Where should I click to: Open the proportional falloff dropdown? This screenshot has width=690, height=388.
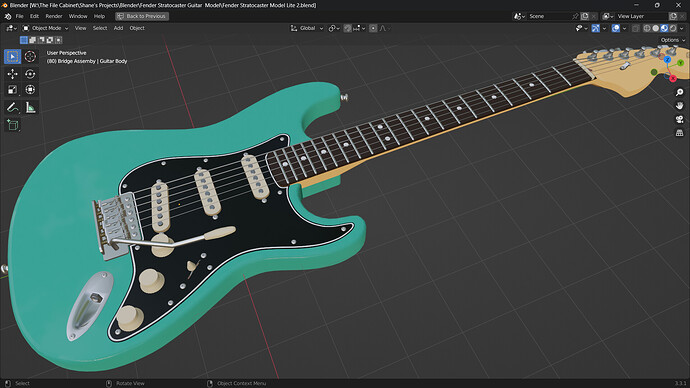[x=385, y=28]
